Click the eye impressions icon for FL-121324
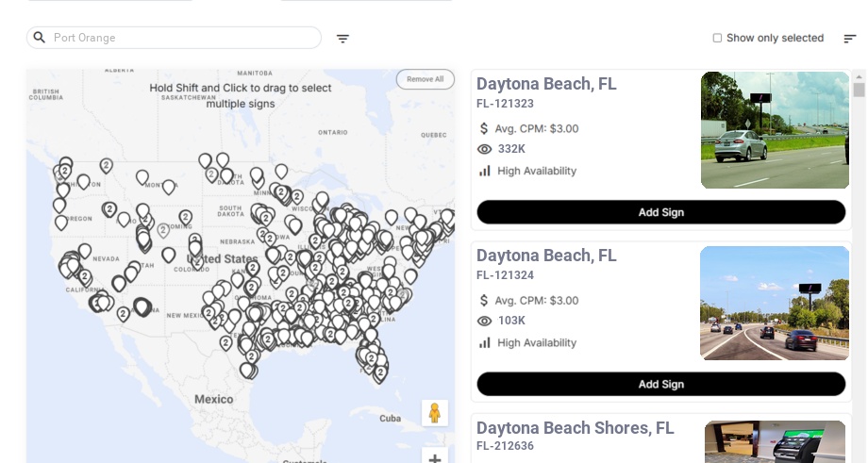868x463 pixels. coord(485,321)
